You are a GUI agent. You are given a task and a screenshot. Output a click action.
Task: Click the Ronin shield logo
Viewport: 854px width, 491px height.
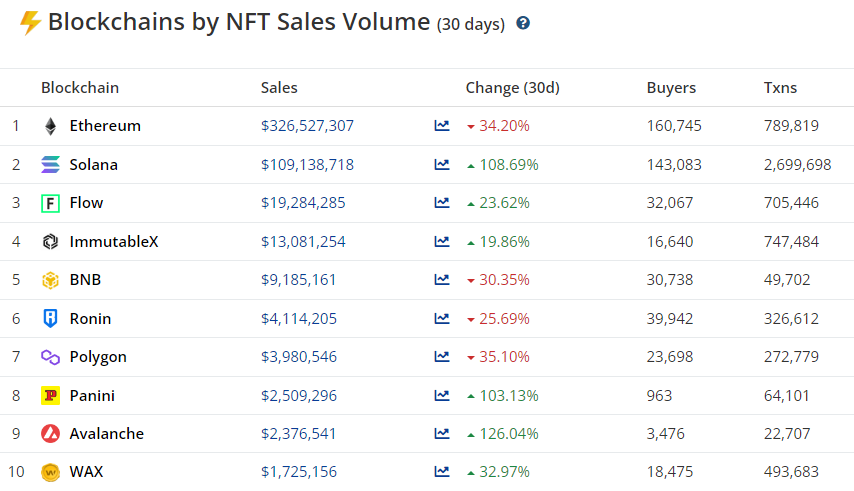50,319
